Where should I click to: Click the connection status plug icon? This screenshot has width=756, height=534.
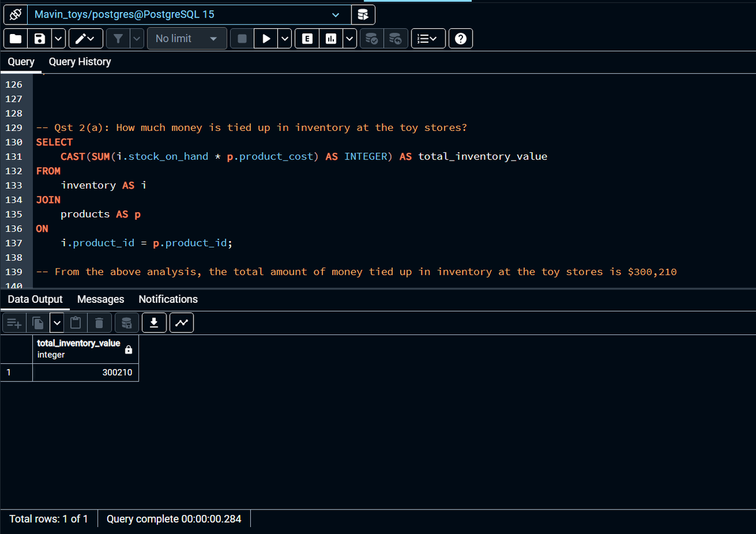click(x=17, y=14)
